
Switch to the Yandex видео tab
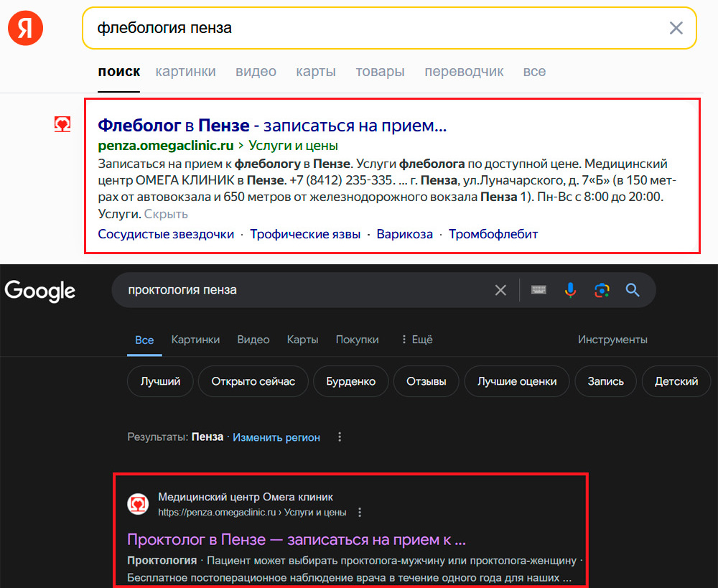pyautogui.click(x=256, y=72)
